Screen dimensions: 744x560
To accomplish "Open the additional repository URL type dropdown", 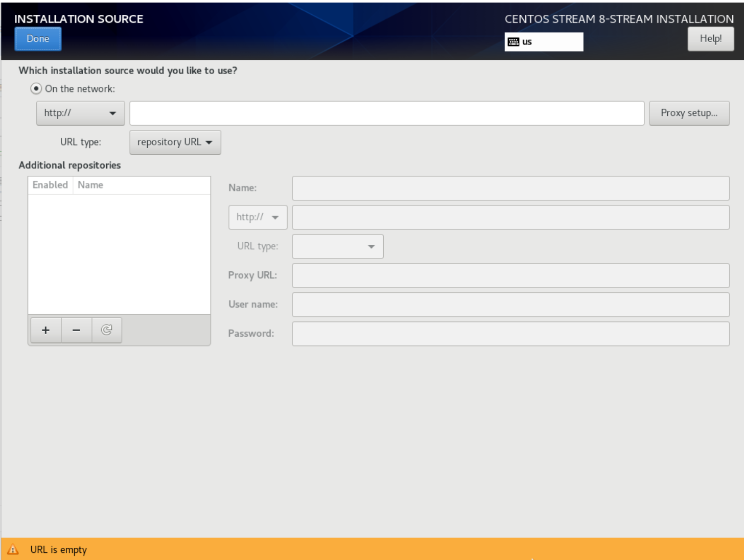I will coord(337,246).
